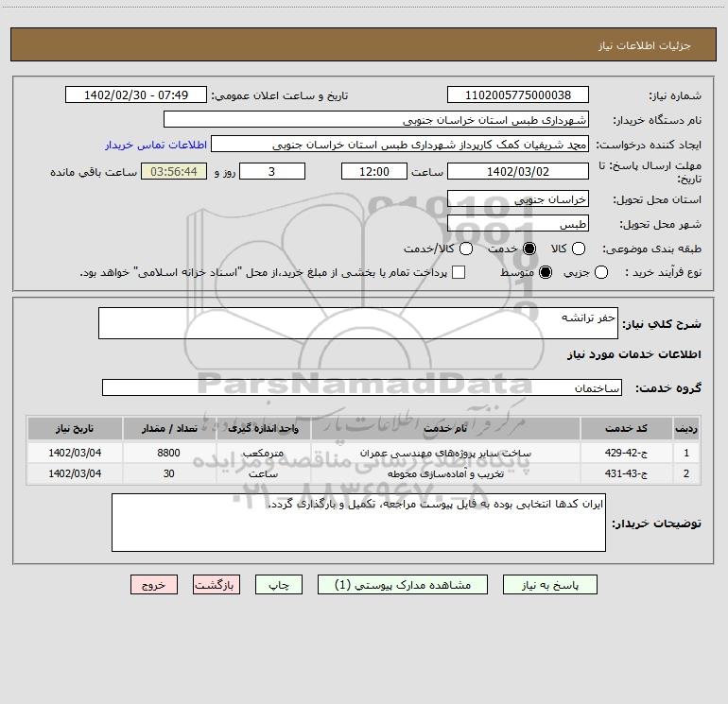The width and height of the screenshot is (728, 704).
Task: Click ساخت سایر پروژه‌های مهندسی عمران cell
Action: [x=445, y=453]
